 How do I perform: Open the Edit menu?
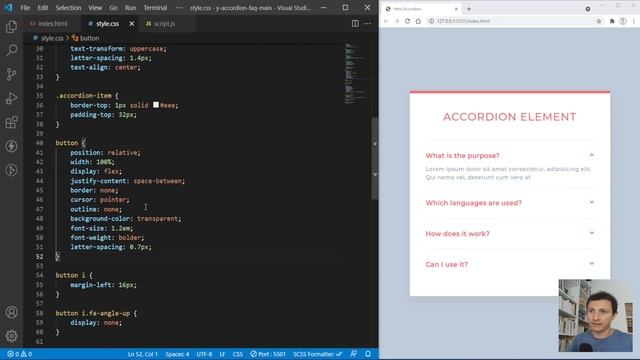42,7
